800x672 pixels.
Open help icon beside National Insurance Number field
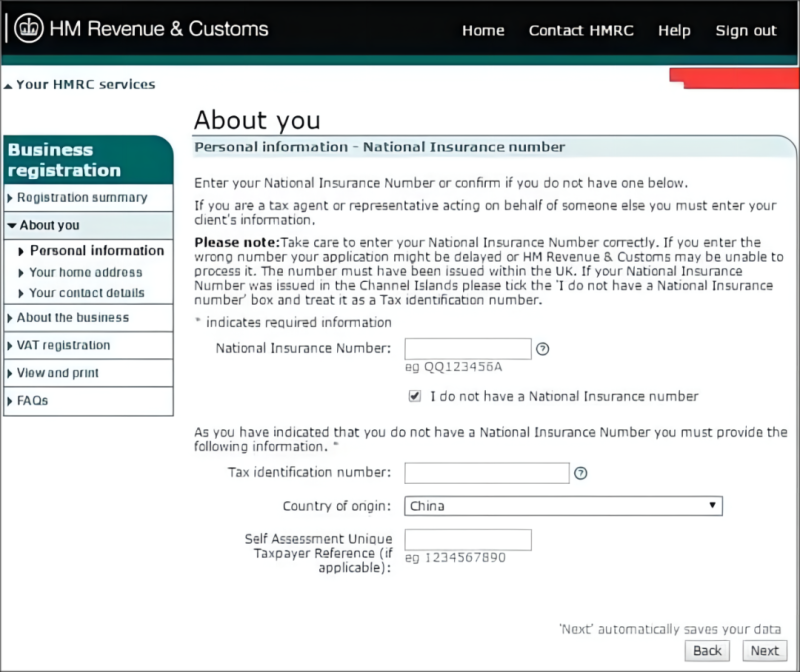pyautogui.click(x=543, y=349)
